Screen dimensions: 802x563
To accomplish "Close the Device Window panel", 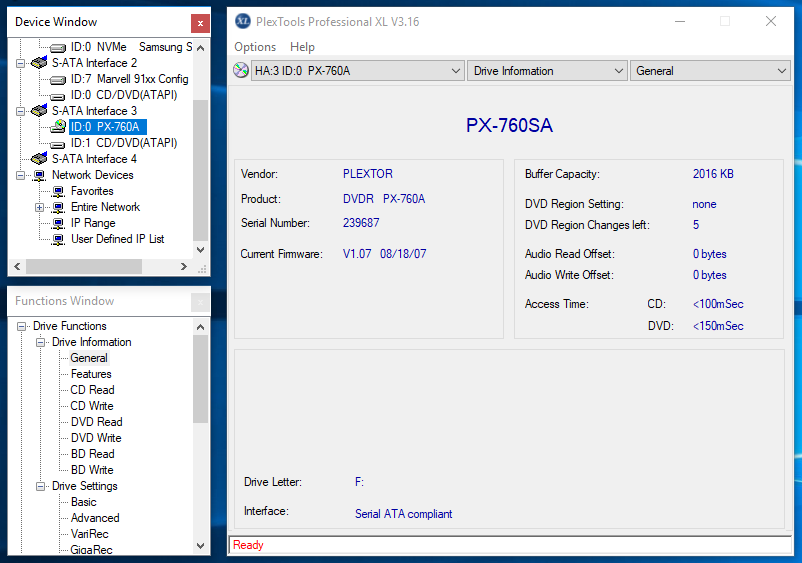I will 200,23.
